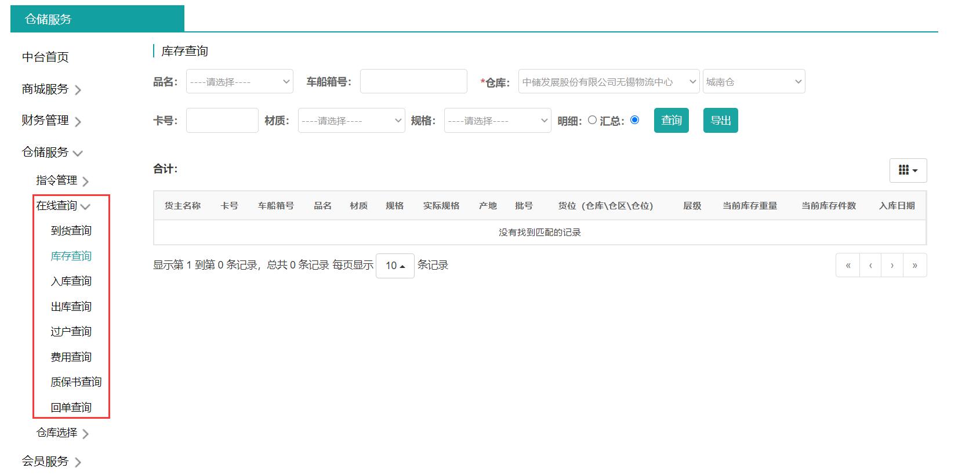Open 质保书查询 in the sidebar
This screenshot has height=475, width=980.
[76, 382]
